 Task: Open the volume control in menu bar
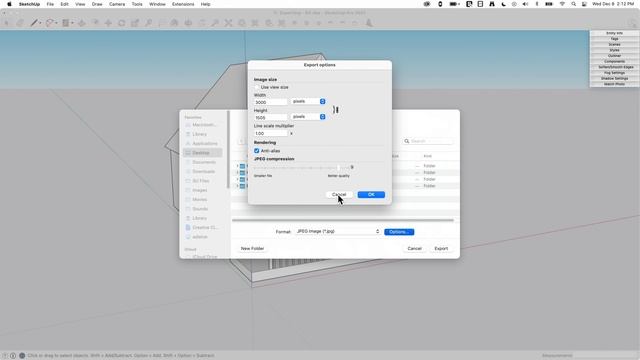pyautogui.click(x=525, y=4)
